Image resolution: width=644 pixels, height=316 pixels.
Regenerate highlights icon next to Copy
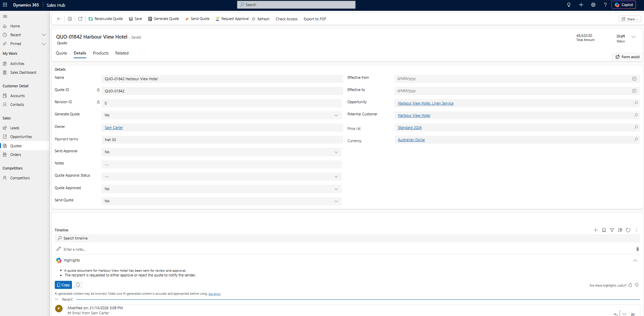tap(78, 285)
